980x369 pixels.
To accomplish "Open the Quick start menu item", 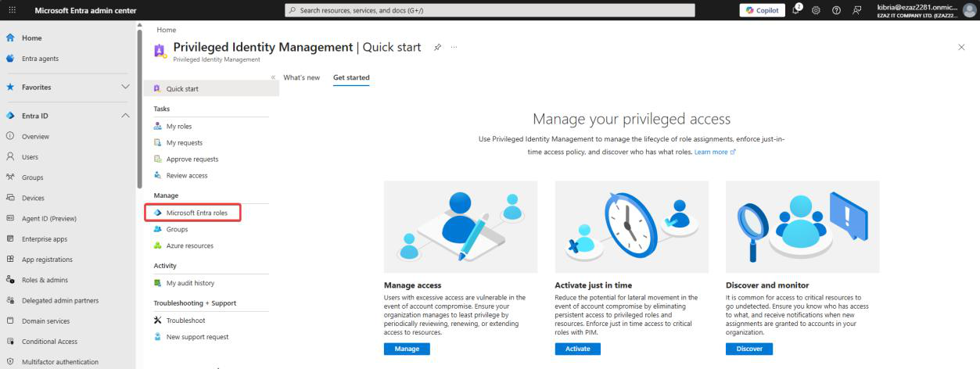I will point(211,88).
